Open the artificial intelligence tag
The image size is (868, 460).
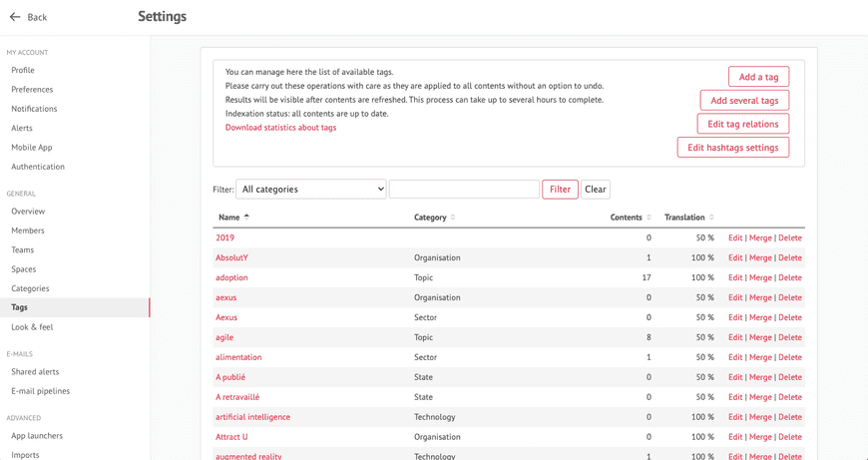(x=252, y=417)
